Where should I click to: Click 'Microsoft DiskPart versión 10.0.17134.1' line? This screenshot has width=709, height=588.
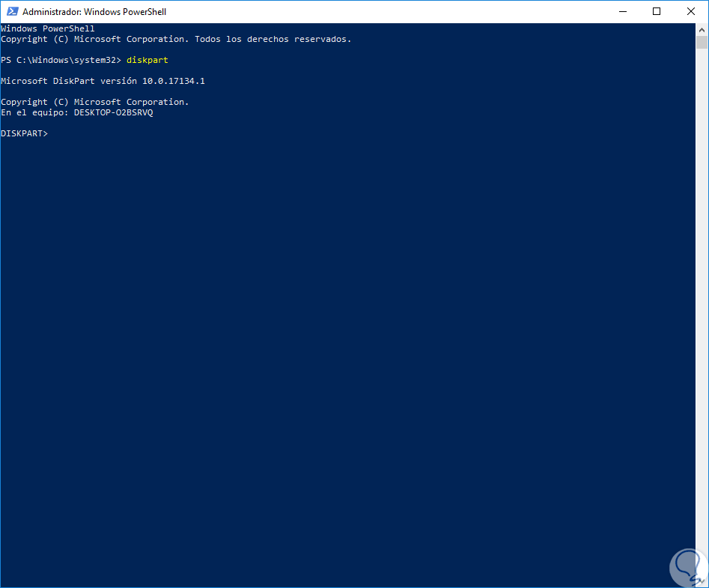[x=103, y=81]
